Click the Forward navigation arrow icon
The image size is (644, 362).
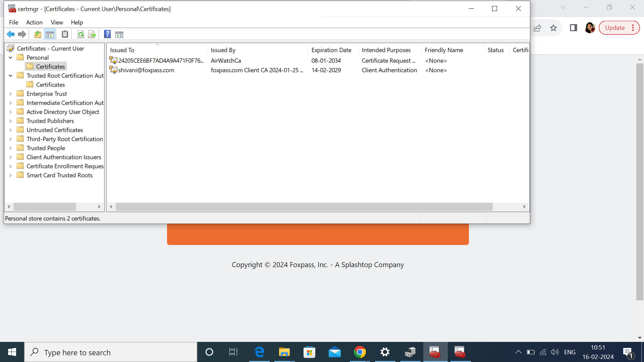tap(21, 34)
